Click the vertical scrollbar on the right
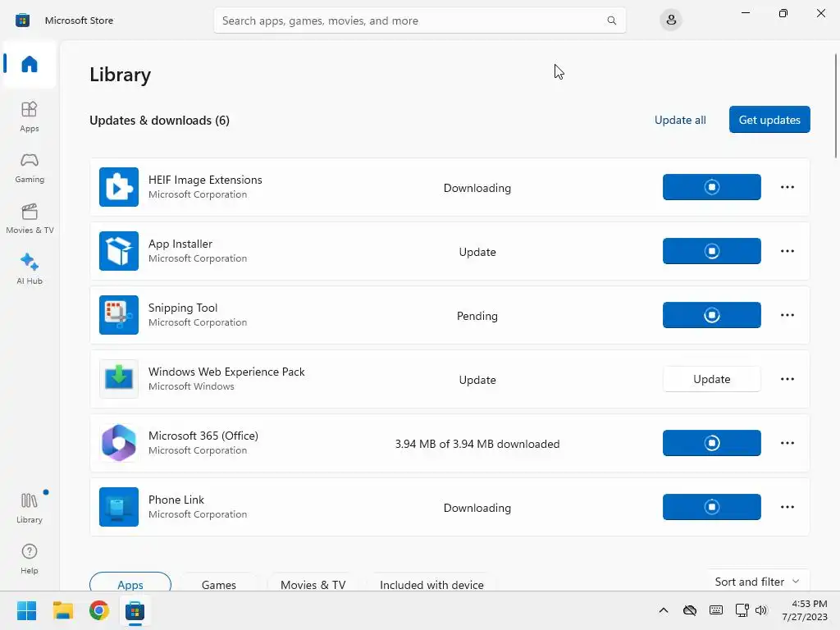The width and height of the screenshot is (840, 630). pyautogui.click(x=835, y=106)
